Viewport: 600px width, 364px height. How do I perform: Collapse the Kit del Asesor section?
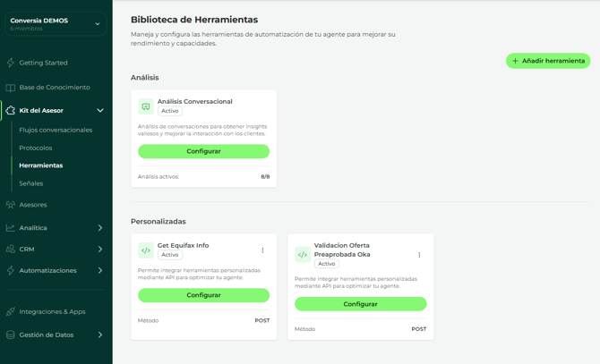click(100, 111)
